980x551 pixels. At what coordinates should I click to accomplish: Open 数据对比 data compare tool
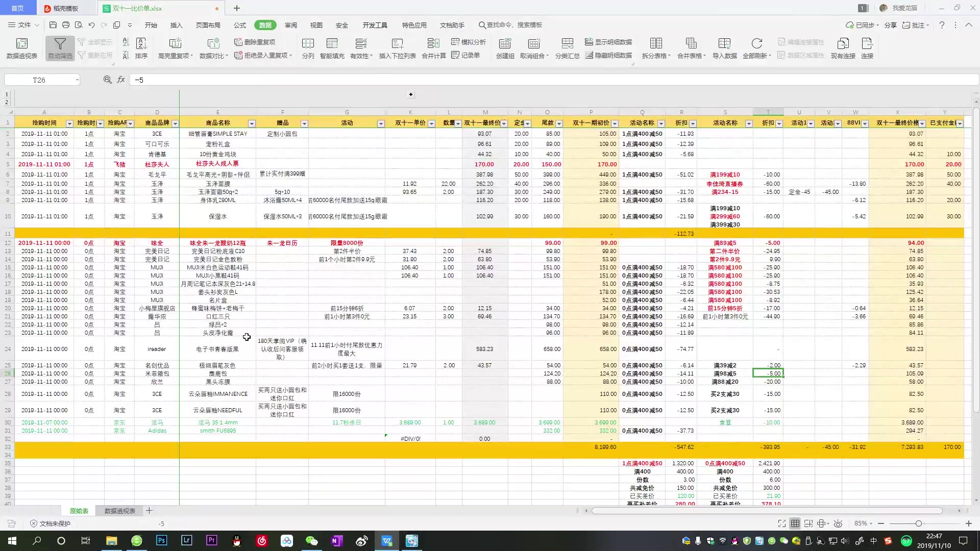pos(213,48)
